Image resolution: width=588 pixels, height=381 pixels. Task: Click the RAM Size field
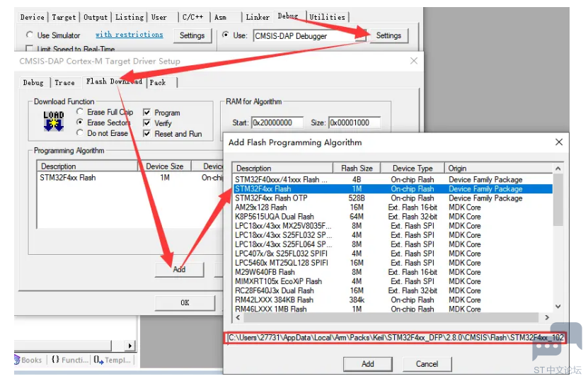click(354, 123)
